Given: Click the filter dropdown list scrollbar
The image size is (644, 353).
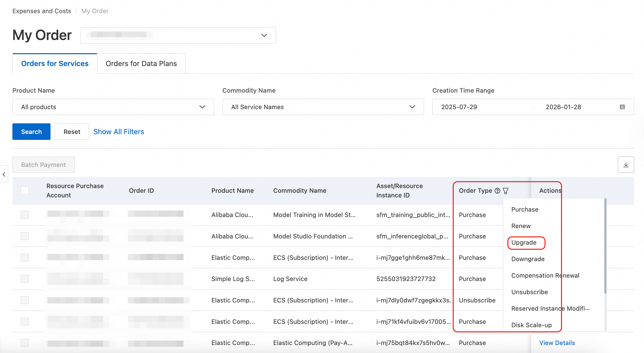Looking at the screenshot, I should (605, 246).
